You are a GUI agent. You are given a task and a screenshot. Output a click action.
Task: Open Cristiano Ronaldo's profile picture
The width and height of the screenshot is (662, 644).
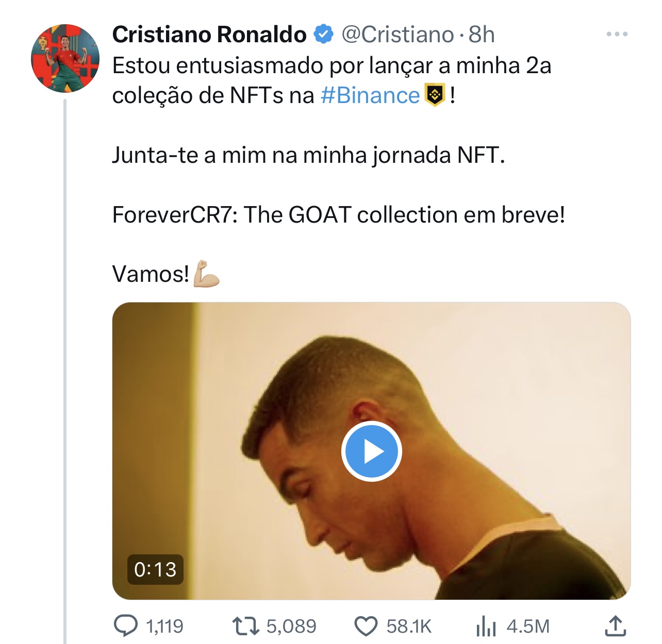[x=65, y=58]
